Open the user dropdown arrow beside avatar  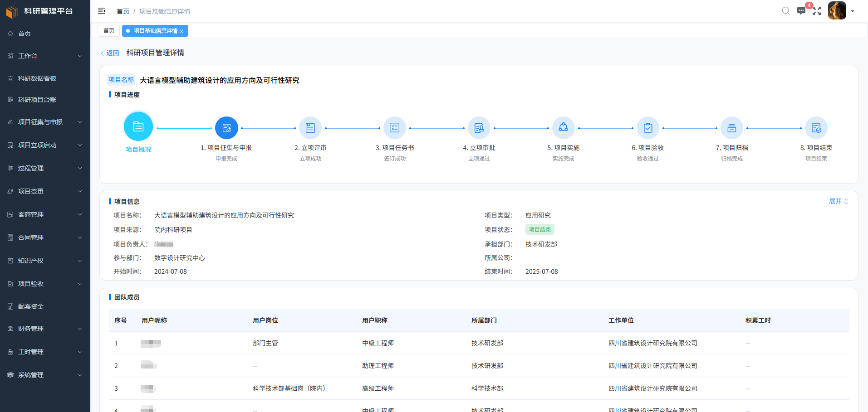click(853, 11)
